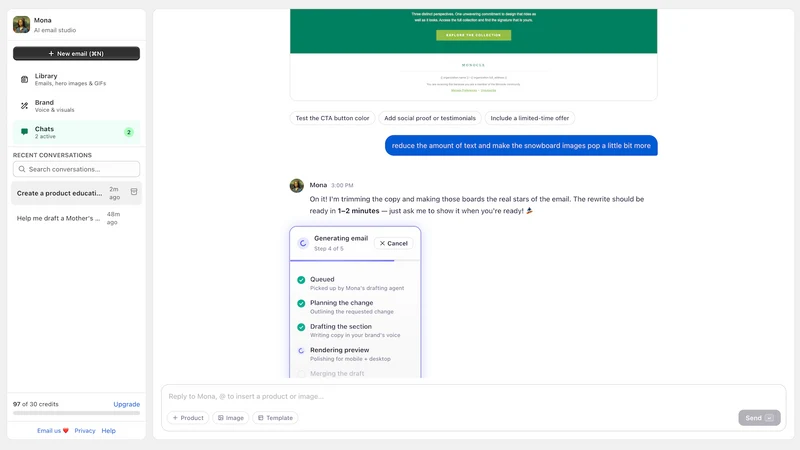
Task: Click the blue user message about snowboard images
Action: [x=521, y=145]
